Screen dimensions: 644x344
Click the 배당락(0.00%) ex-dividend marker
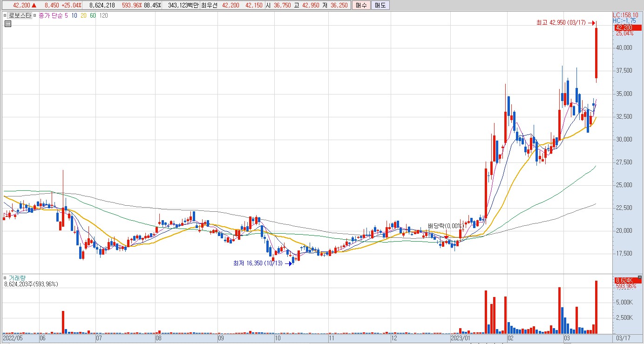tap(446, 226)
